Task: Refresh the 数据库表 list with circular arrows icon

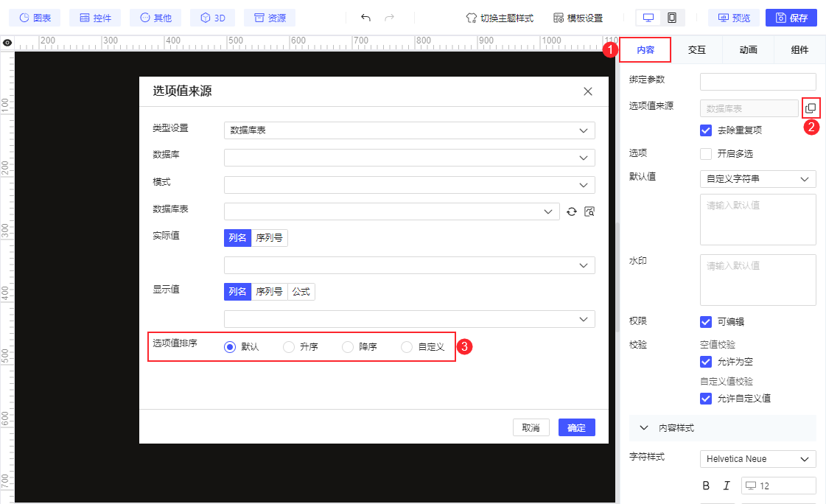Action: 571,211
